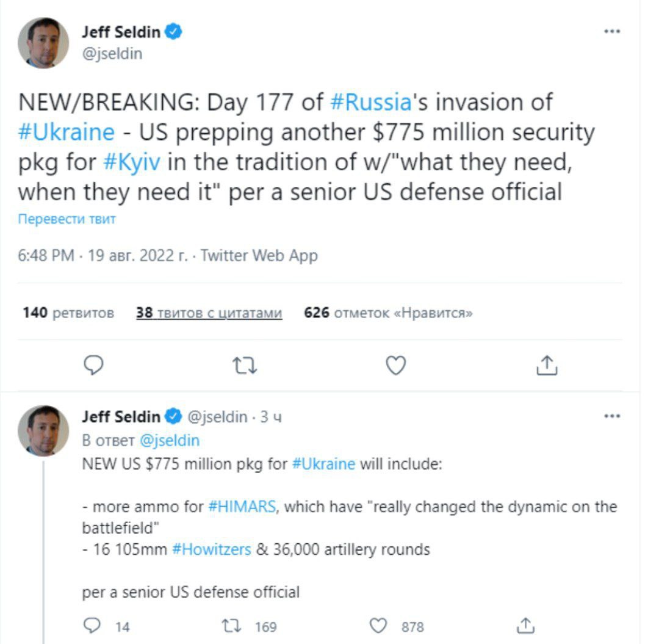Like the main tweet with heart icon

[x=396, y=365]
